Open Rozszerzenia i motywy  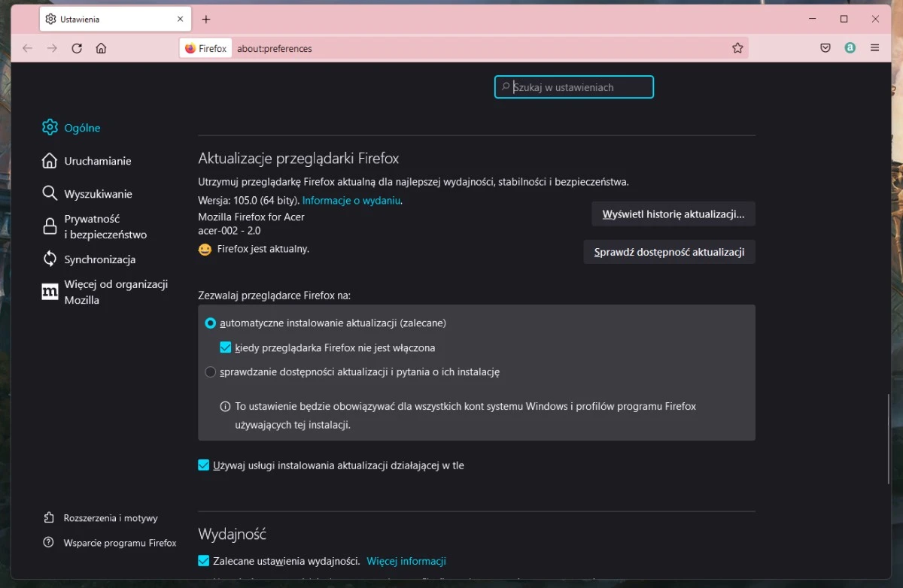tap(111, 517)
